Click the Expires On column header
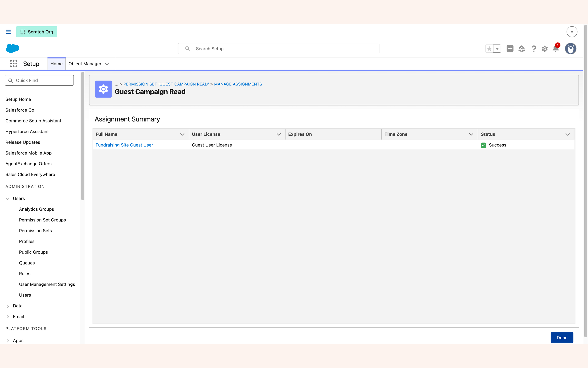Screen dimensions: 588x368 click(333, 134)
